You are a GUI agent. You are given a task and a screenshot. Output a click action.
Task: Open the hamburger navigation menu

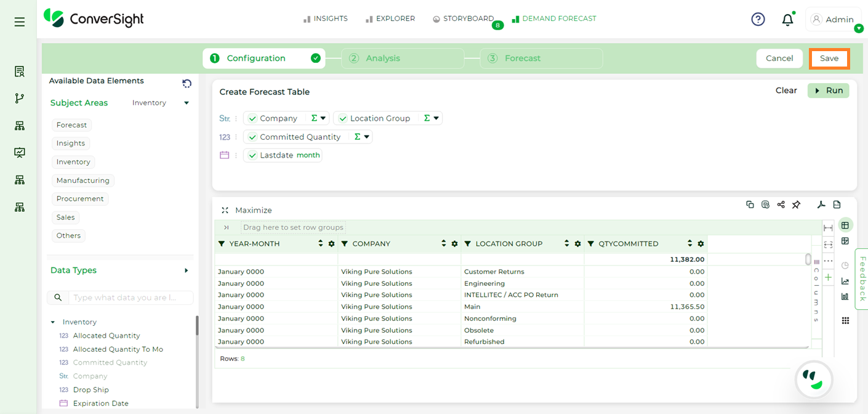point(20,22)
